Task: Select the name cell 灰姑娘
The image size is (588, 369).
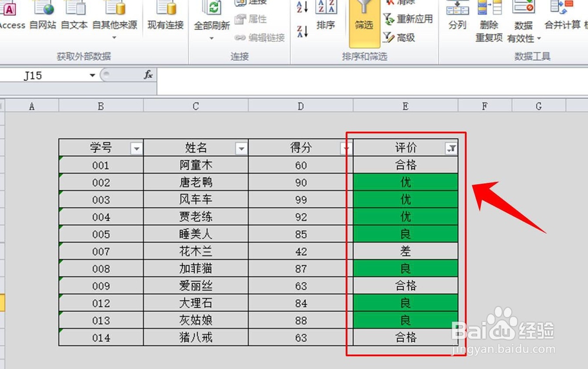Action: [x=196, y=321]
